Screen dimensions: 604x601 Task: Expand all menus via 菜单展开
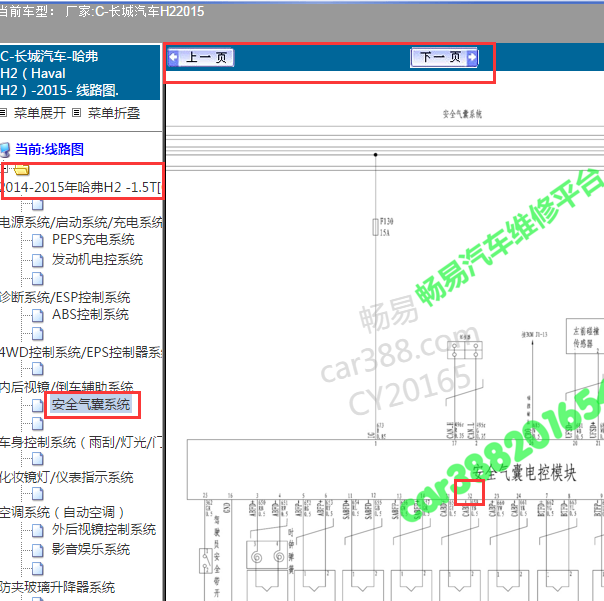click(39, 113)
